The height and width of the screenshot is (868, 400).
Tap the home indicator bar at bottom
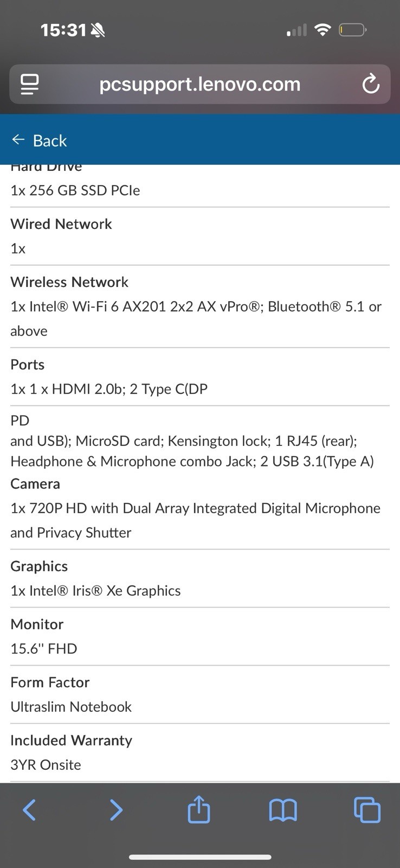[200, 857]
